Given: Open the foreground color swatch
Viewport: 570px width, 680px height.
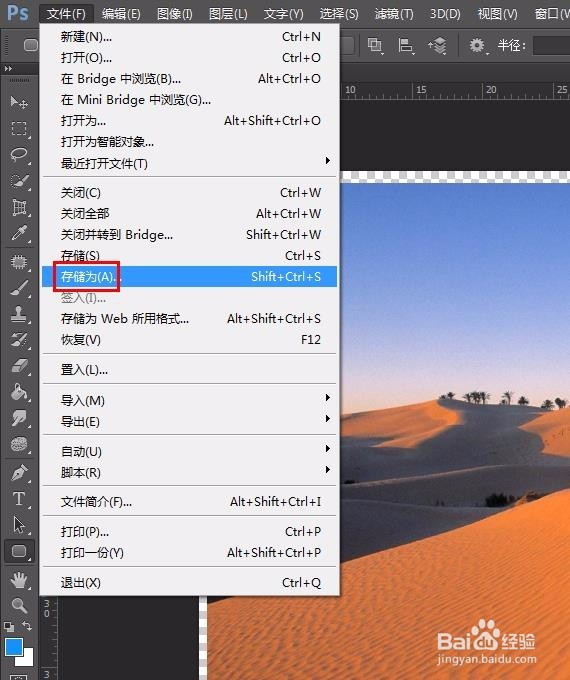Looking at the screenshot, I should coord(13,646).
